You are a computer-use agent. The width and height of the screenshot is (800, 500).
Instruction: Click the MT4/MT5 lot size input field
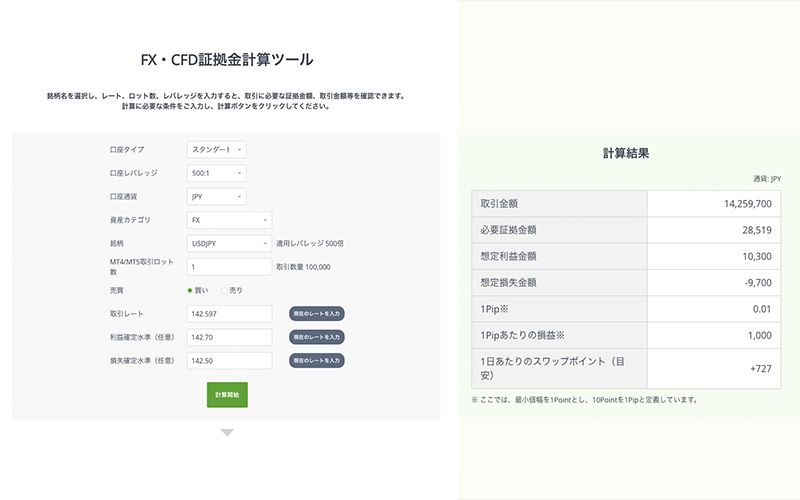pos(229,267)
